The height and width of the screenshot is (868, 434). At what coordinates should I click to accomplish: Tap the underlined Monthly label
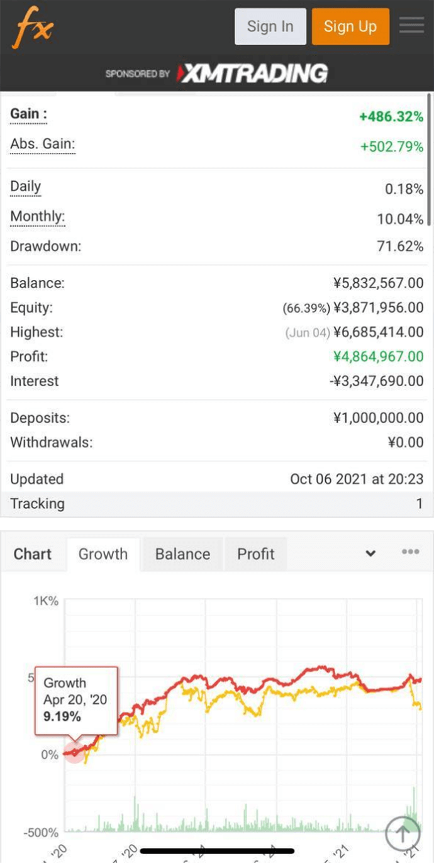pos(37,217)
